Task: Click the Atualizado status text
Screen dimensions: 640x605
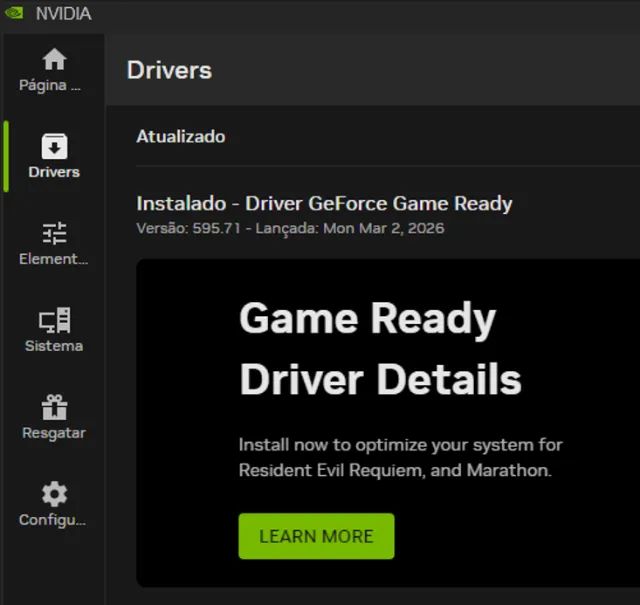Action: pos(180,137)
